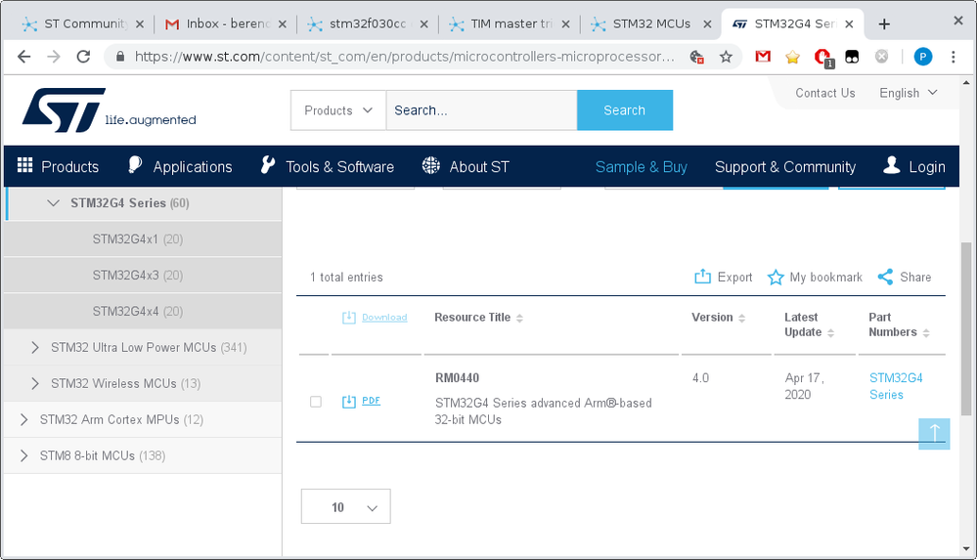
Task: Open the Products search category dropdown
Action: click(338, 110)
